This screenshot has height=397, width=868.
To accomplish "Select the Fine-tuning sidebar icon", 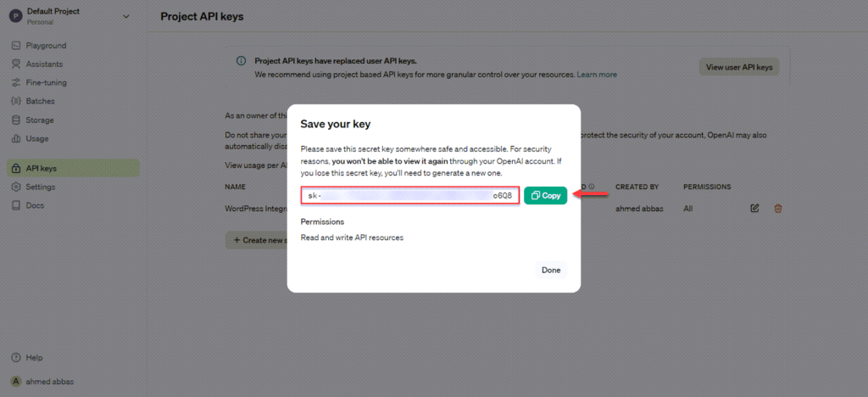I will point(17,83).
